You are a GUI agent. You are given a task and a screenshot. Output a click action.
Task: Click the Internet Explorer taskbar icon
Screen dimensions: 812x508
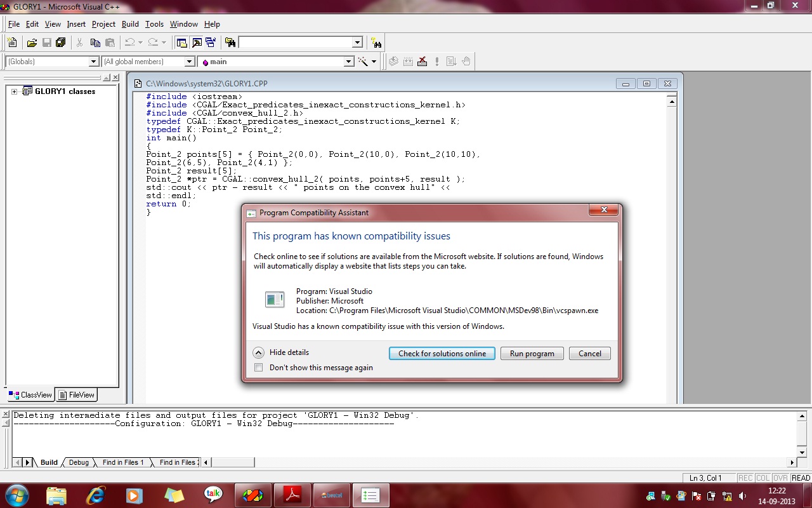click(x=96, y=495)
